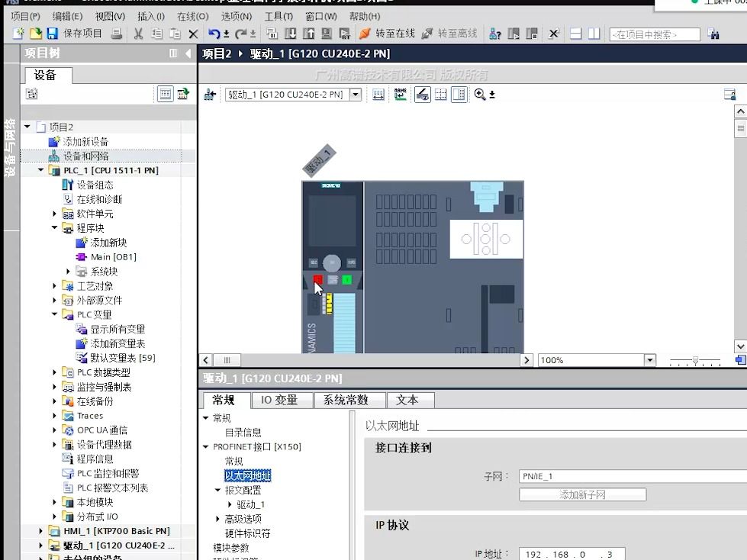Collapse the PLC 变量 folder
Image resolution: width=747 pixels, height=560 pixels.
click(54, 314)
